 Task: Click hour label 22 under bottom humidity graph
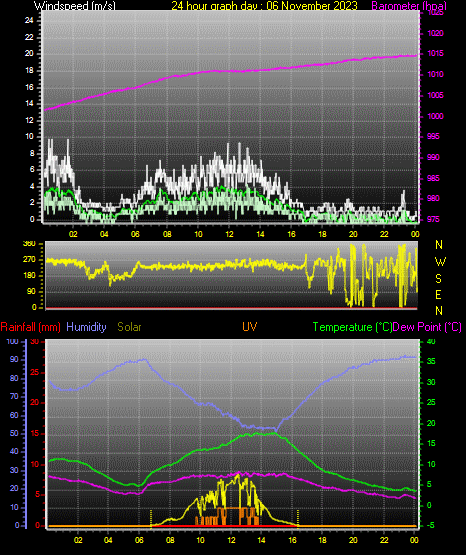(384, 540)
